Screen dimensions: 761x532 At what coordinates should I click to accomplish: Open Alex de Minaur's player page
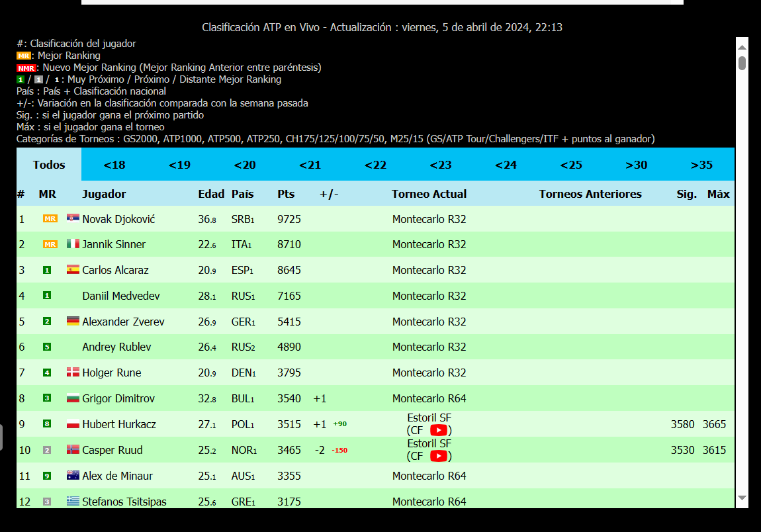coord(117,476)
